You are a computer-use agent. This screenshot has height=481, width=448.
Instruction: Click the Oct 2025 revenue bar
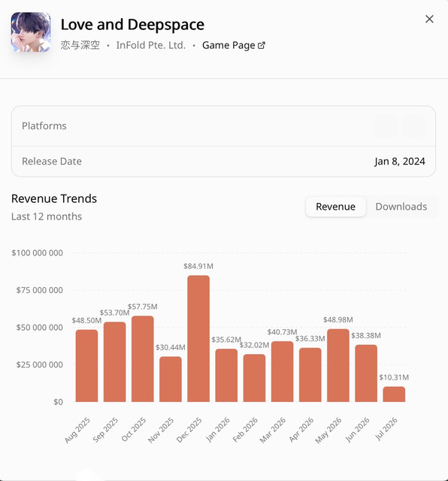143,359
